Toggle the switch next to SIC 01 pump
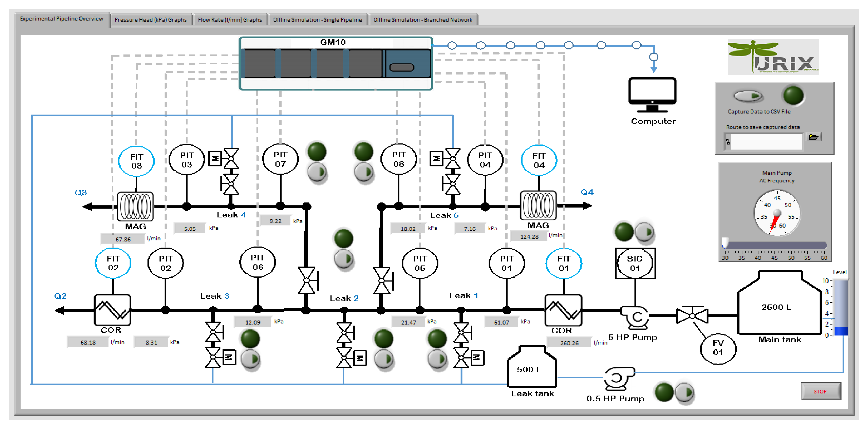 pos(644,232)
